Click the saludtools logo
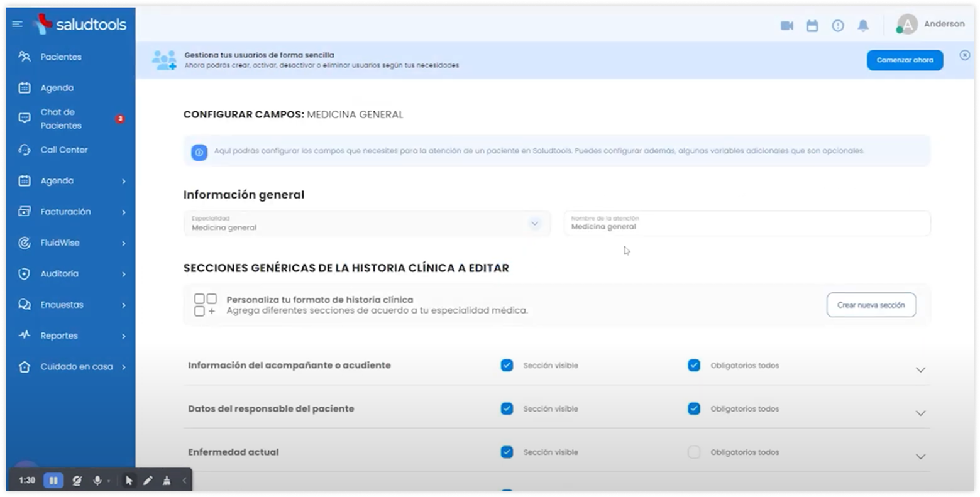980x497 pixels. (x=80, y=24)
